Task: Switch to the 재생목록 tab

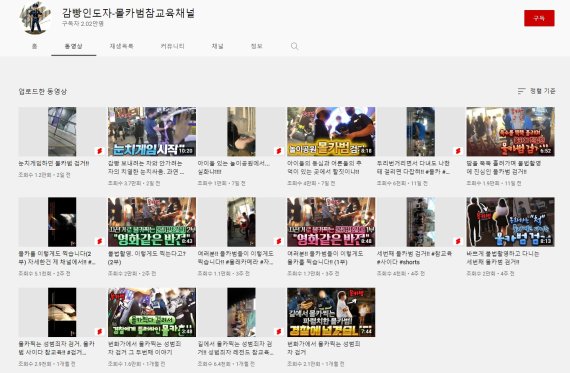Action: [121, 46]
